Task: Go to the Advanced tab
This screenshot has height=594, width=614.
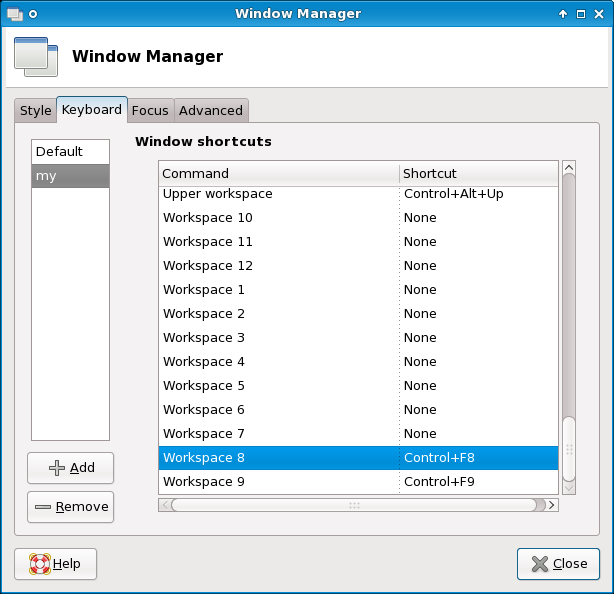Action: pyautogui.click(x=211, y=111)
